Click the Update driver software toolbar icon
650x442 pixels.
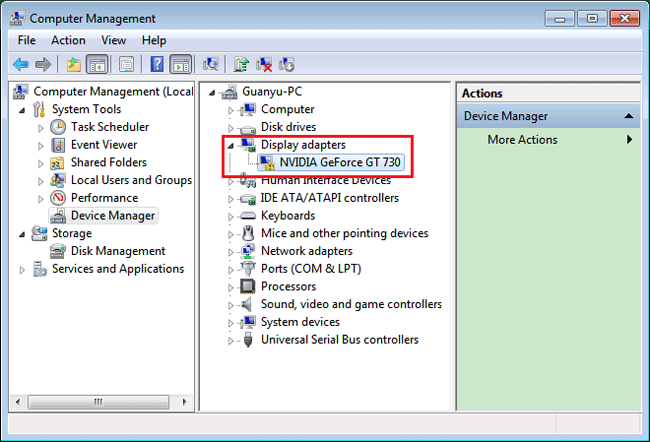241,64
